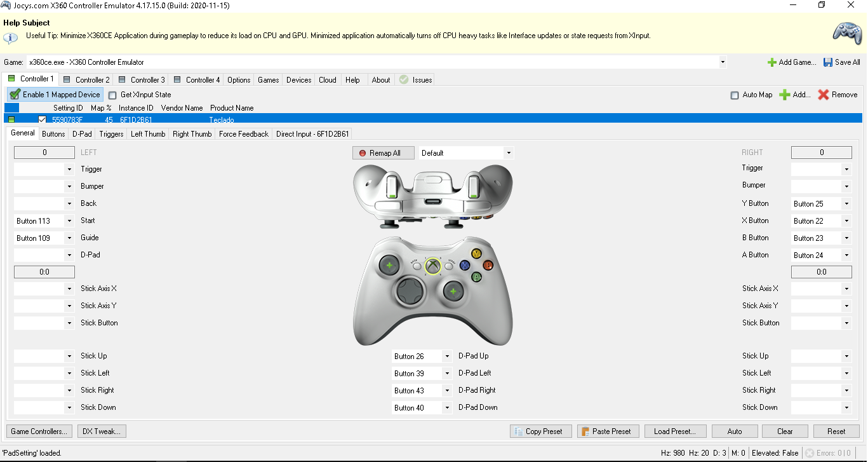Screen dimensions: 868x462
Task: Click the green plus Add device icon
Action: pyautogui.click(x=785, y=95)
